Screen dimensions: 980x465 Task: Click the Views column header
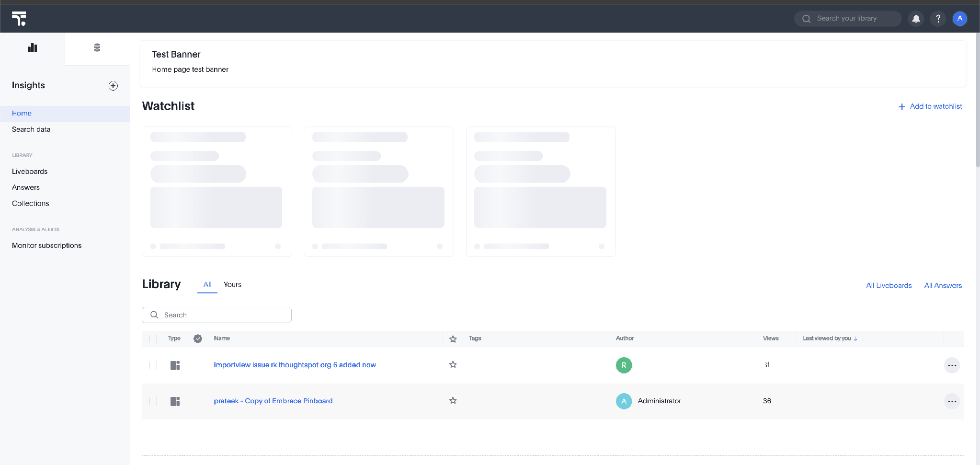pyautogui.click(x=771, y=338)
